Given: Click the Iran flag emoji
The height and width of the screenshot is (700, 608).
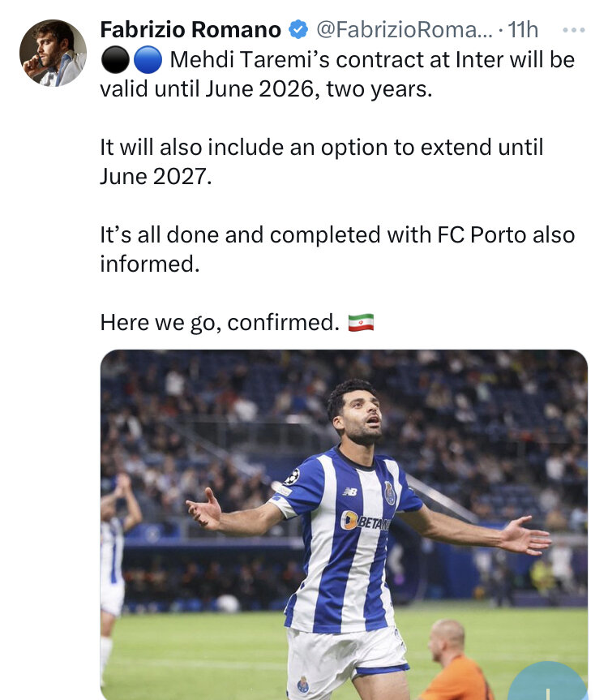Looking at the screenshot, I should tap(361, 323).
